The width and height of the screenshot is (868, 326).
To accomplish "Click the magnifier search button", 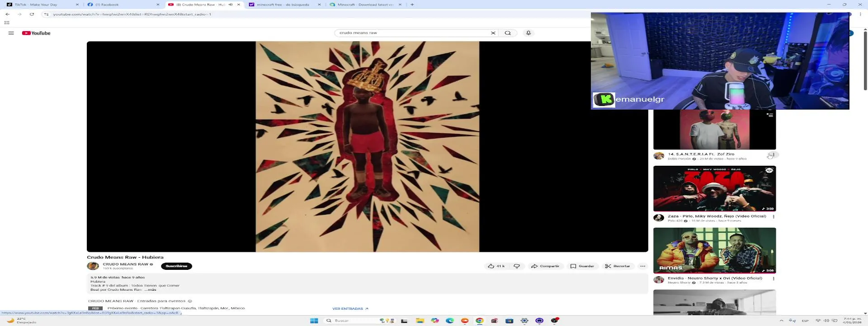I will (x=508, y=33).
